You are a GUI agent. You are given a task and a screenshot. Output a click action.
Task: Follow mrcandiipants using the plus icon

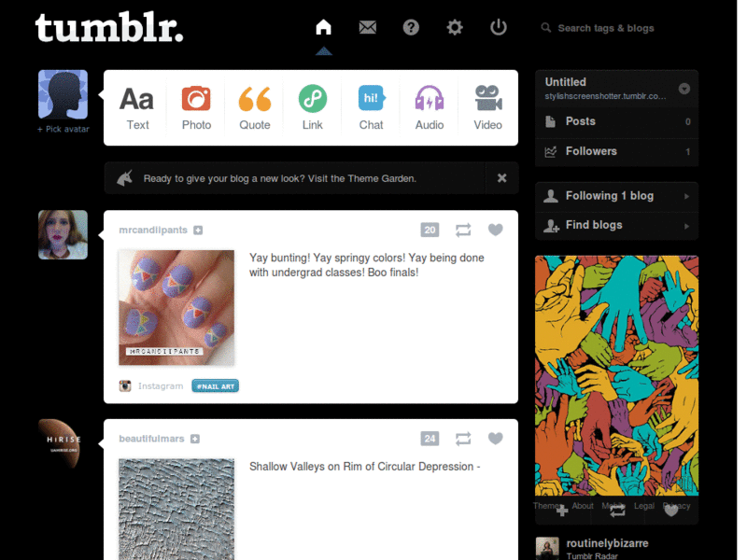(198, 231)
